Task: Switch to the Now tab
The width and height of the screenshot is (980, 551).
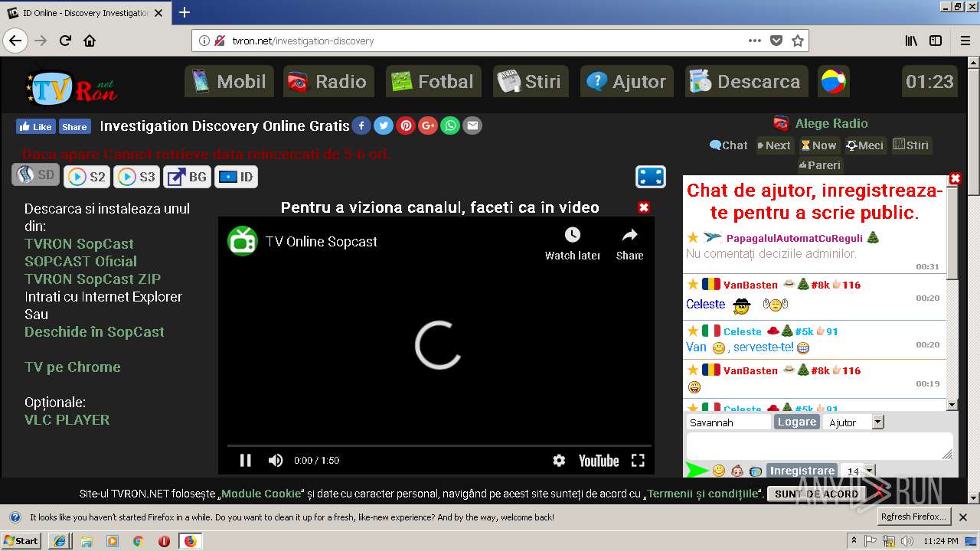Action: tap(818, 145)
